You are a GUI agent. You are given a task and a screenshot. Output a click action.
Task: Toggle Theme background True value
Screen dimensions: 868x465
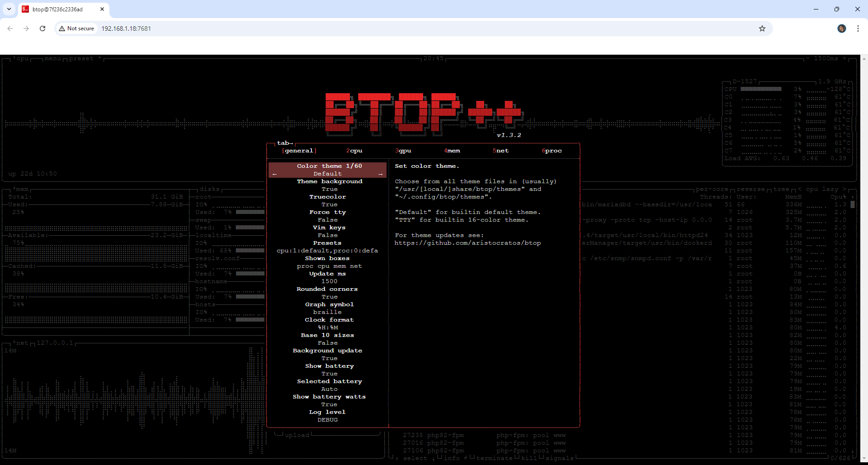click(330, 189)
